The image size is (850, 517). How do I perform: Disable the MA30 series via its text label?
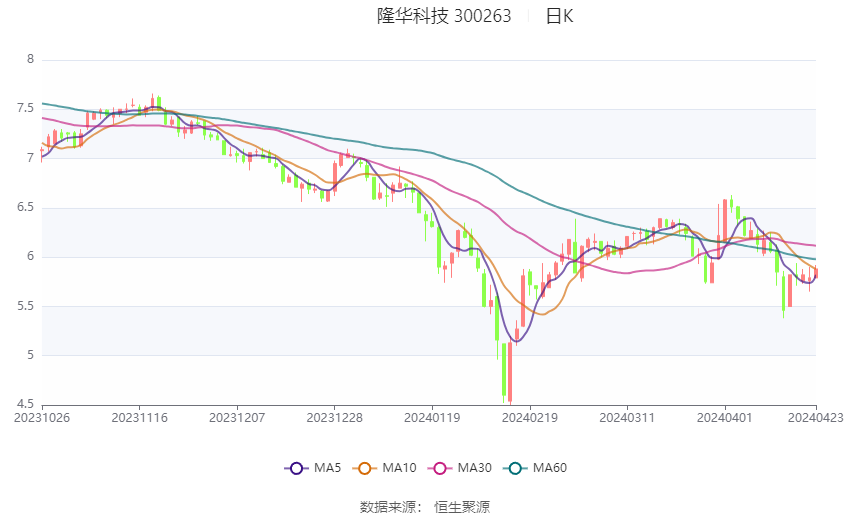click(x=476, y=468)
